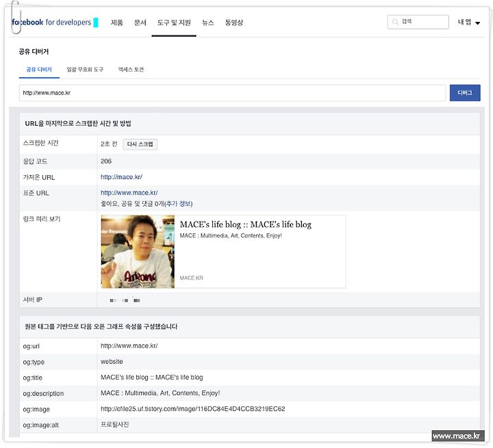Click the 링크 미리 보기 row label
Viewport: 493px width, 448px height.
coord(42,219)
